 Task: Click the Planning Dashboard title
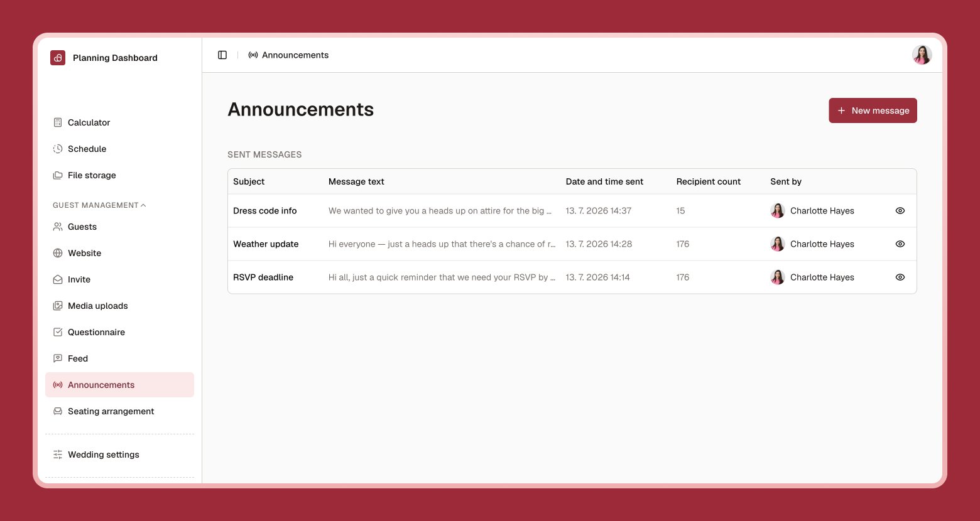pyautogui.click(x=115, y=58)
